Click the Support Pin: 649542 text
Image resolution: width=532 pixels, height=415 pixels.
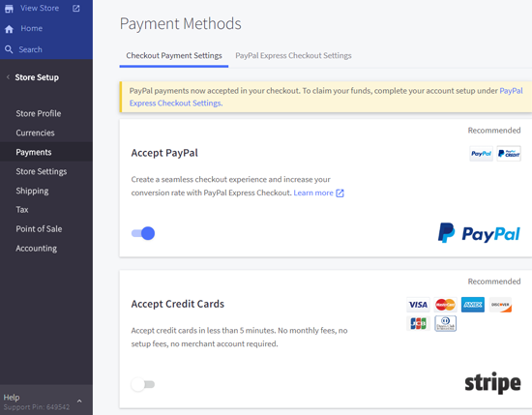37,407
